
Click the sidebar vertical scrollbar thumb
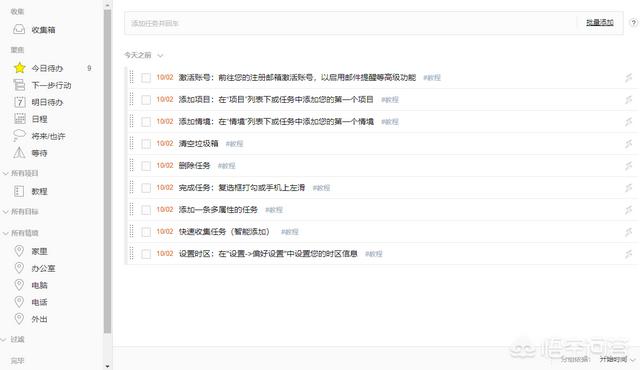point(107,171)
